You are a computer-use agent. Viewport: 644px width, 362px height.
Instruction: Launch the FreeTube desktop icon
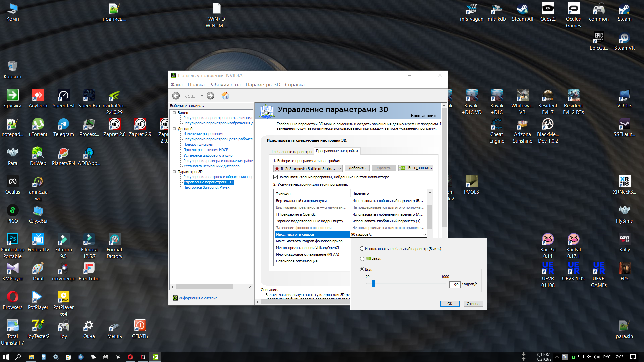(x=89, y=271)
